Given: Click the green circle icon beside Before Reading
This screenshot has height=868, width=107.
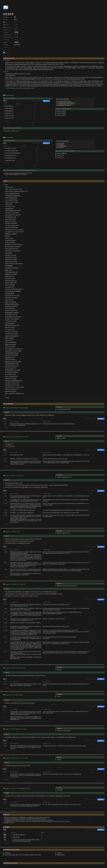Looking at the screenshot, I should point(4,95).
